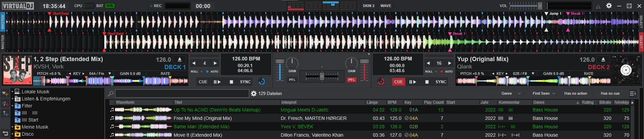Sort list by Play Count column header
This screenshot has width=644, height=139.
pyautogui.click(x=434, y=102)
